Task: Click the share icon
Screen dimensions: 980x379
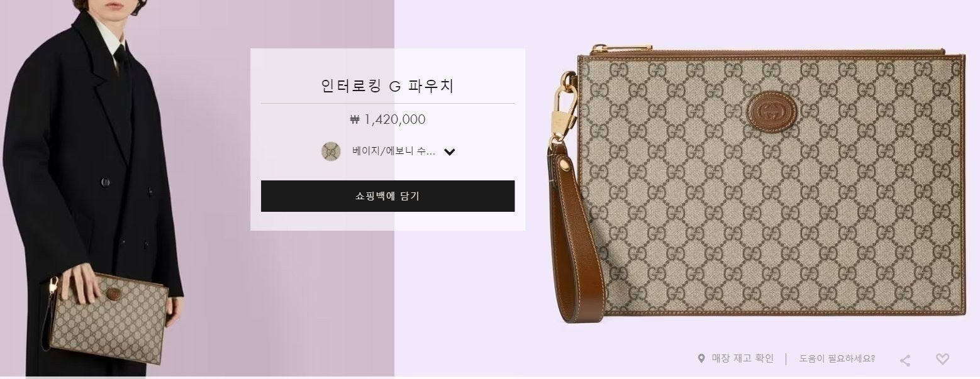Action: (x=905, y=360)
